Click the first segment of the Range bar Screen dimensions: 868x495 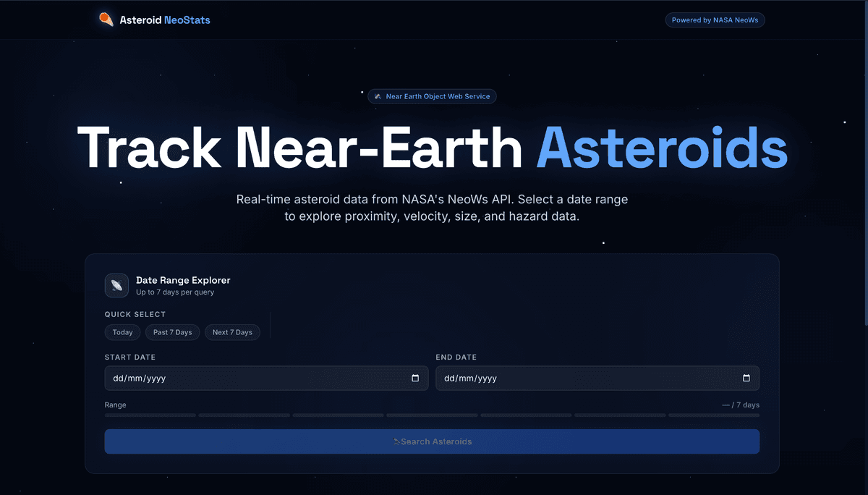(x=150, y=415)
